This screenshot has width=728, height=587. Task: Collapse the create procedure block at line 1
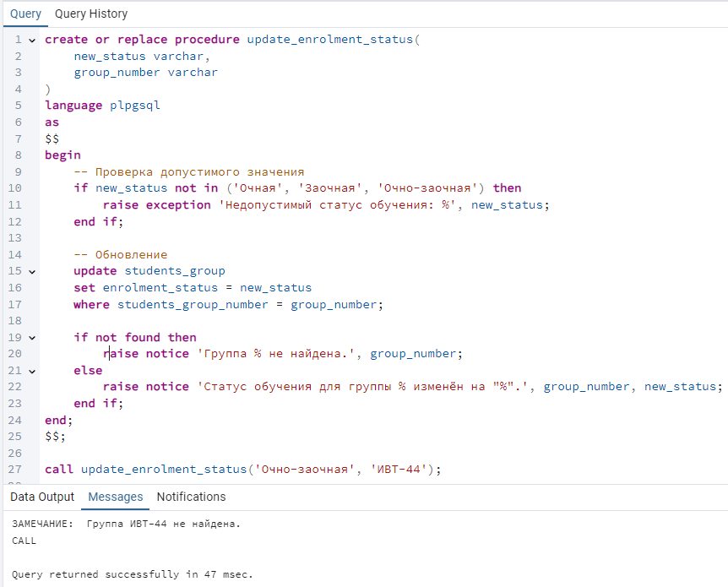[32, 41]
